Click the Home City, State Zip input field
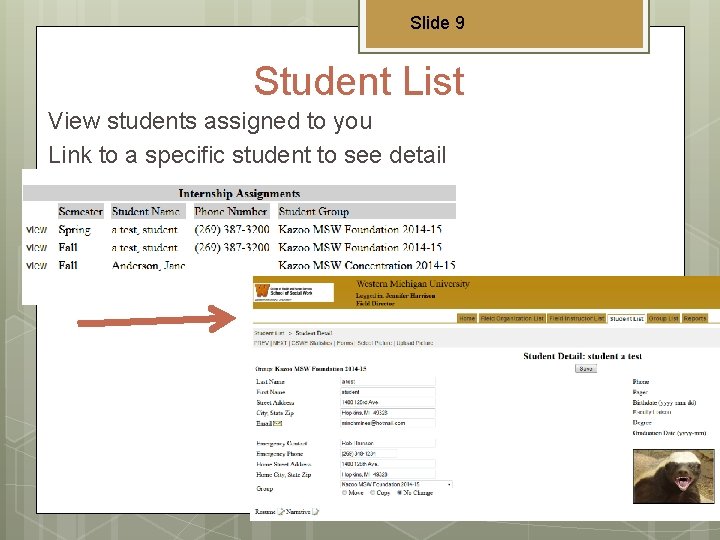 pos(388,474)
